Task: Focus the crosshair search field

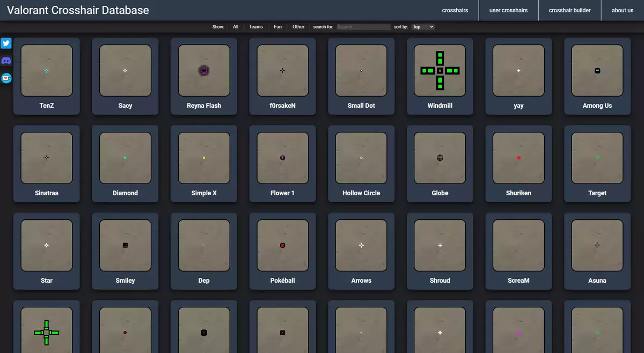Action: point(364,27)
